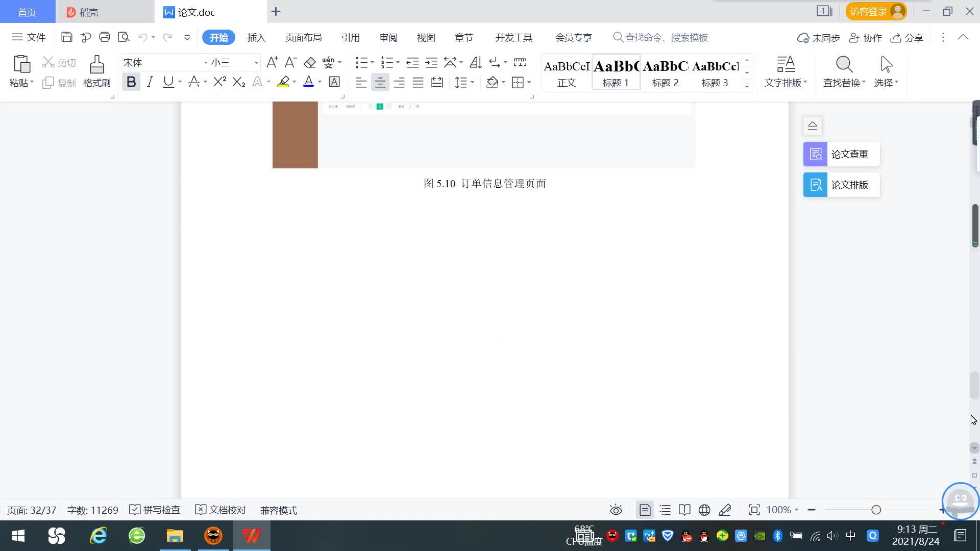Image resolution: width=980 pixels, height=551 pixels.
Task: Apply yellow highlight color swatch
Action: coord(283,82)
